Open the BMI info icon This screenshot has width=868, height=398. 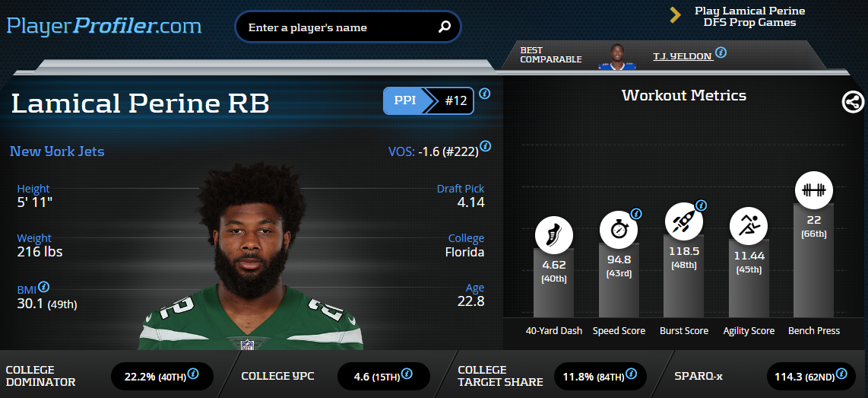(x=44, y=287)
